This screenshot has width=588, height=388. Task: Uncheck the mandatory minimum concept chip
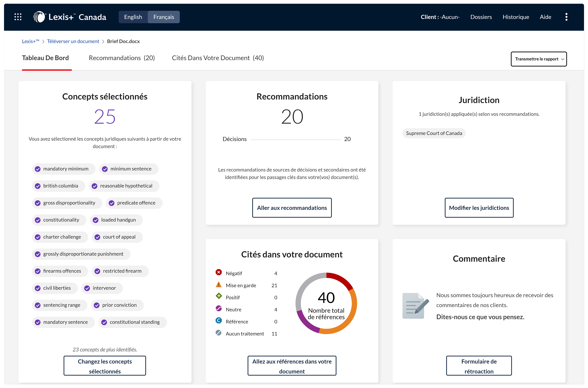click(x=38, y=169)
